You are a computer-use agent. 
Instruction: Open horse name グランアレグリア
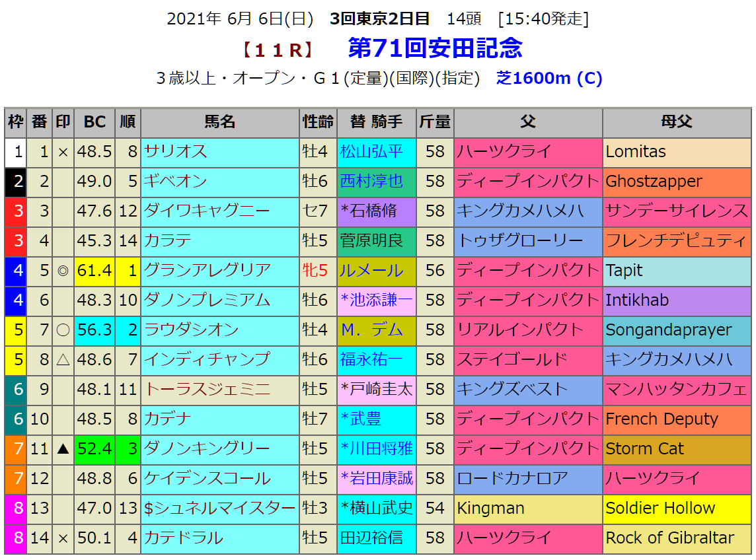(208, 271)
